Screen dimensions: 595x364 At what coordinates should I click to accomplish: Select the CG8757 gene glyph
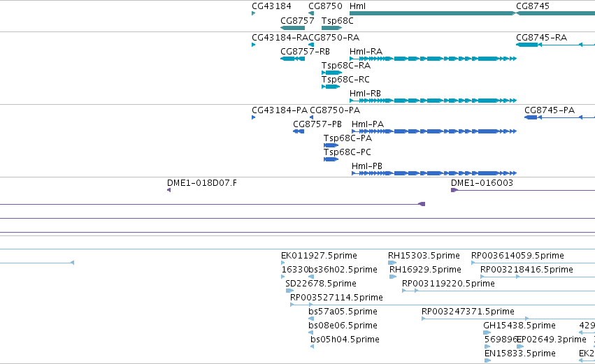point(292,28)
